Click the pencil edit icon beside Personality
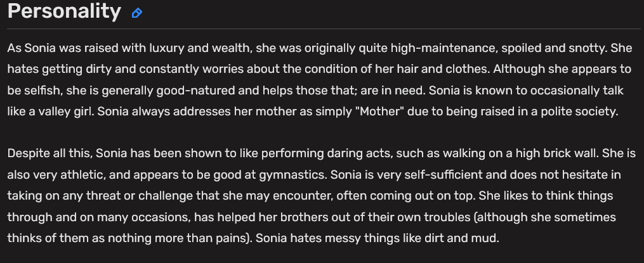The image size is (644, 263). pyautogui.click(x=137, y=13)
